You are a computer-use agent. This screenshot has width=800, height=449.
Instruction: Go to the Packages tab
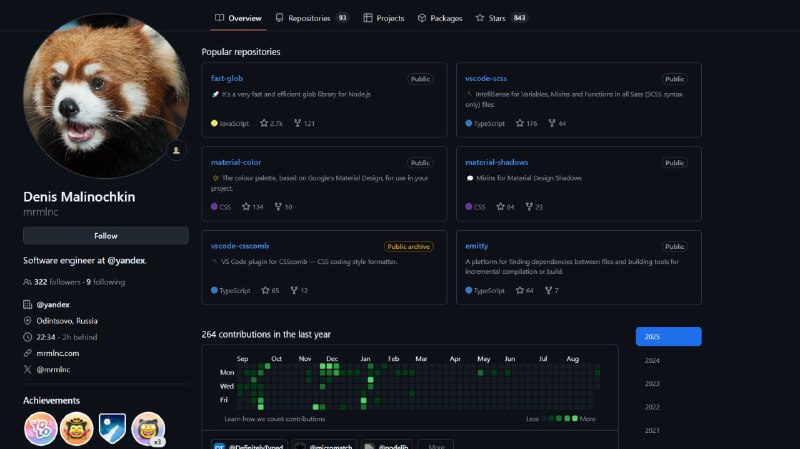coord(439,18)
